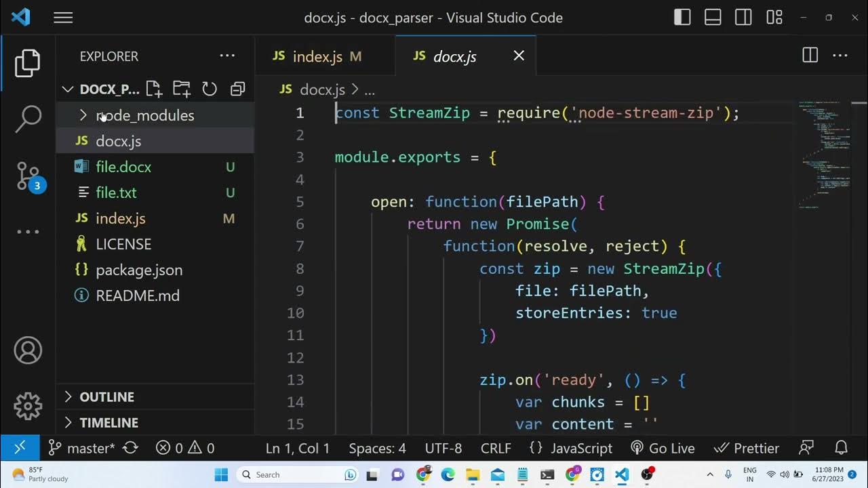Open the hamburger application menu

click(63, 18)
